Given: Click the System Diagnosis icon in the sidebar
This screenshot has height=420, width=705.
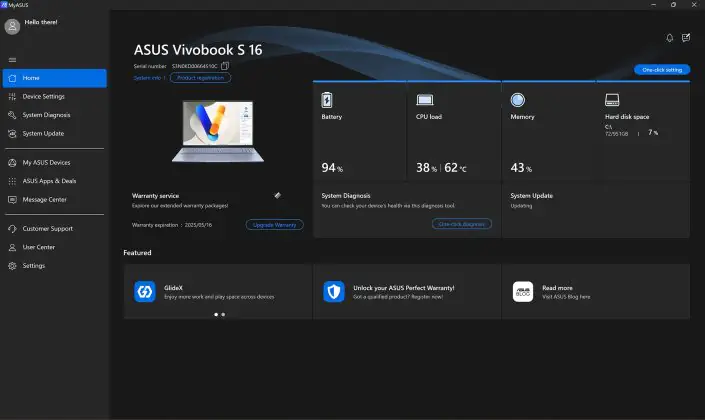Looking at the screenshot, I should point(12,115).
